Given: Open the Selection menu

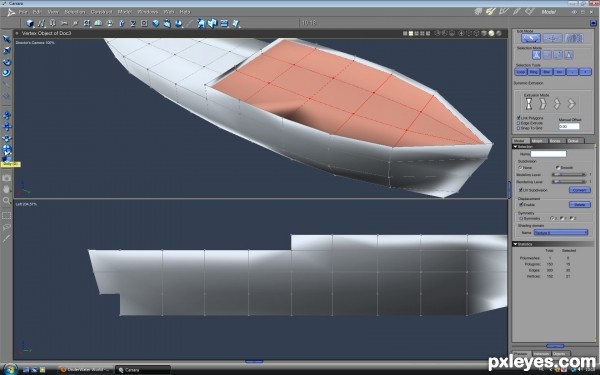Looking at the screenshot, I should tap(75, 12).
